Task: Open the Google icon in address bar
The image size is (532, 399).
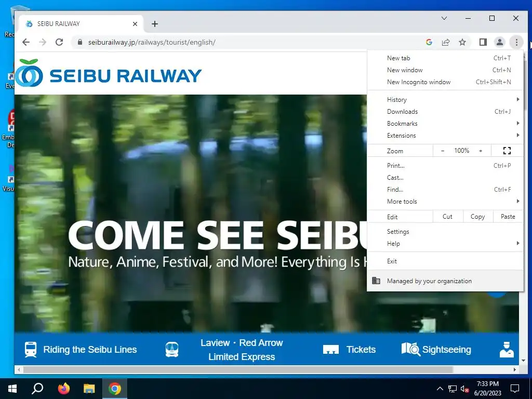Action: [429, 42]
